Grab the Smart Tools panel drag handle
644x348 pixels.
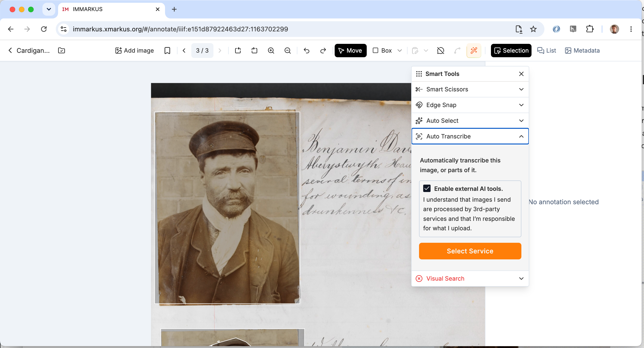(x=419, y=74)
